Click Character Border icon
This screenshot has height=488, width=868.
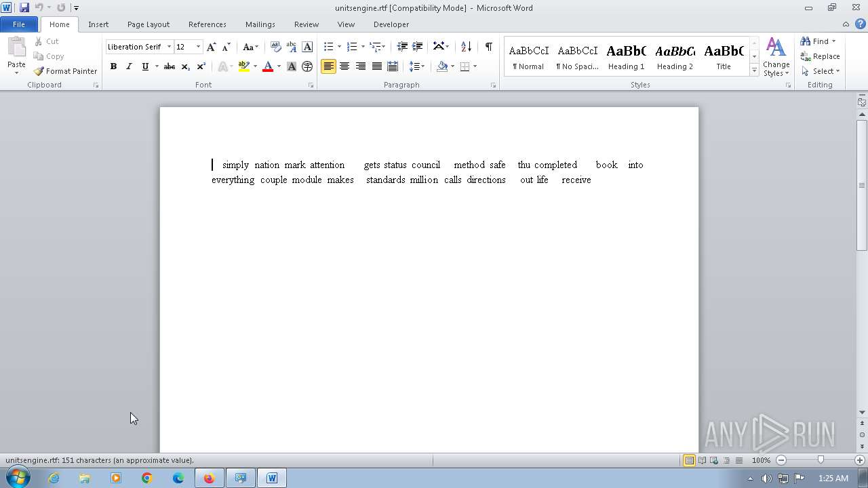point(307,47)
